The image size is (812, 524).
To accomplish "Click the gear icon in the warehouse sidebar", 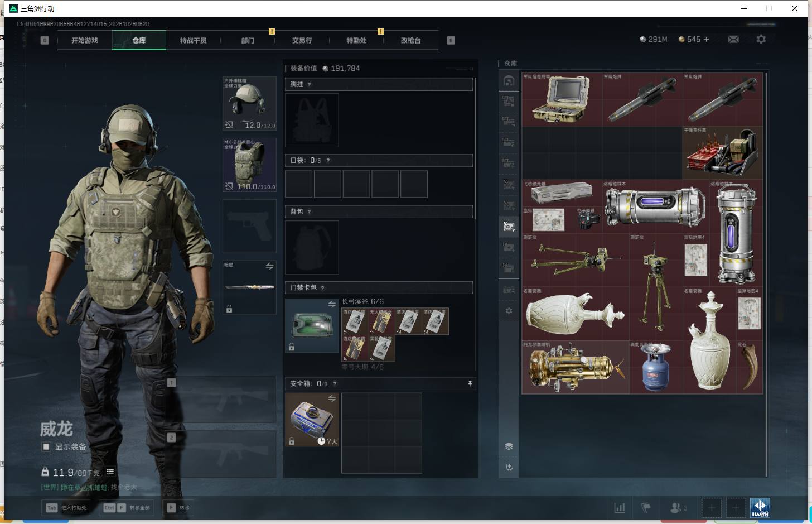I will point(509,311).
